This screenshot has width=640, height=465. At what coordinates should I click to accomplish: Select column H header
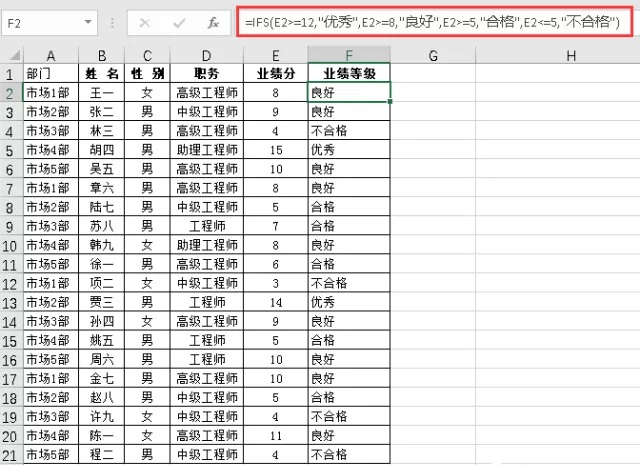tap(569, 56)
